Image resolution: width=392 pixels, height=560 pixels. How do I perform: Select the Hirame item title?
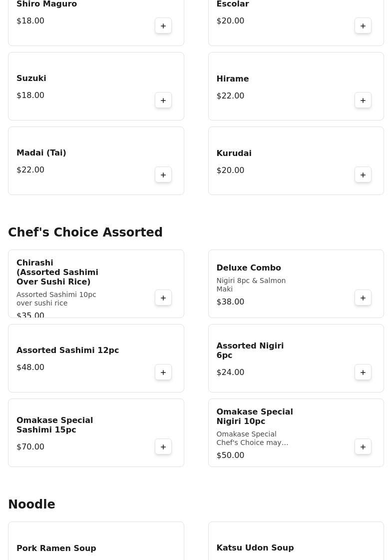click(x=233, y=79)
